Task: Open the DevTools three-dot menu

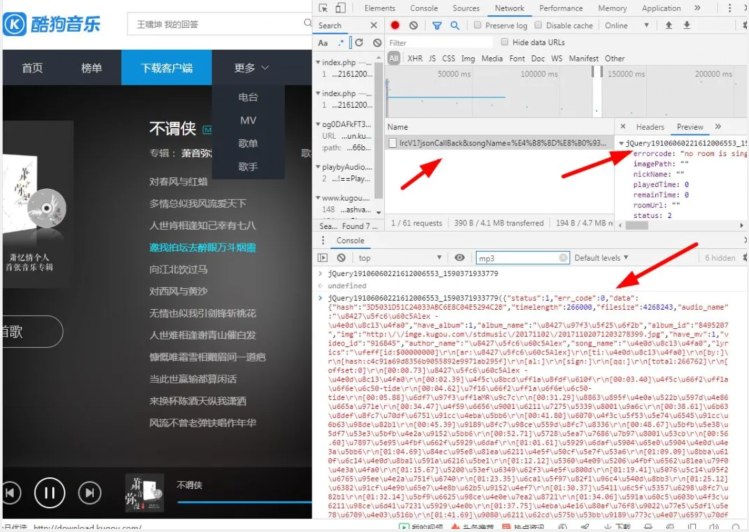Action: (729, 8)
